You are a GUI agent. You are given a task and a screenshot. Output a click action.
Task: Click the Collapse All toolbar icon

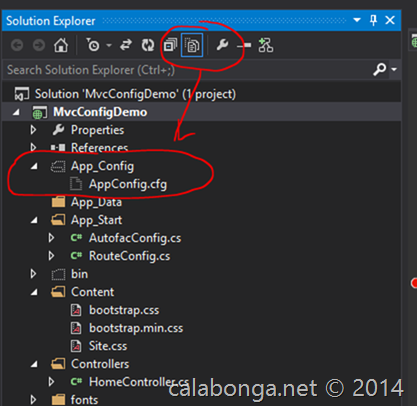170,45
